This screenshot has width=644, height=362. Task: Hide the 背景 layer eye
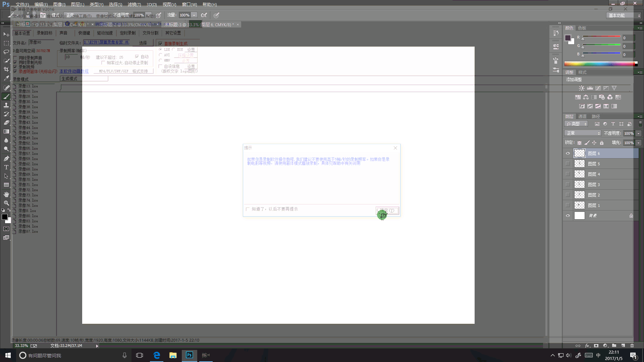click(568, 216)
